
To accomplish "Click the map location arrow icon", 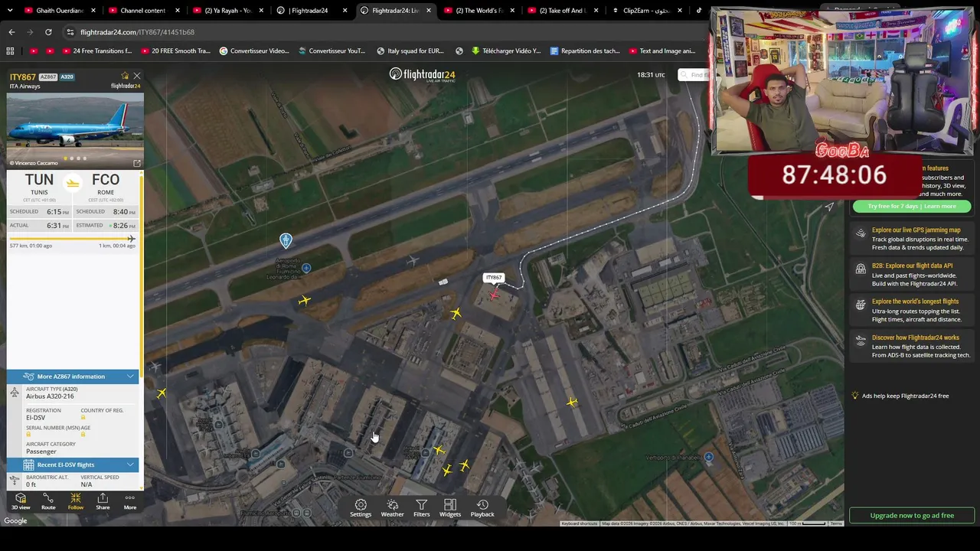I will [x=829, y=207].
